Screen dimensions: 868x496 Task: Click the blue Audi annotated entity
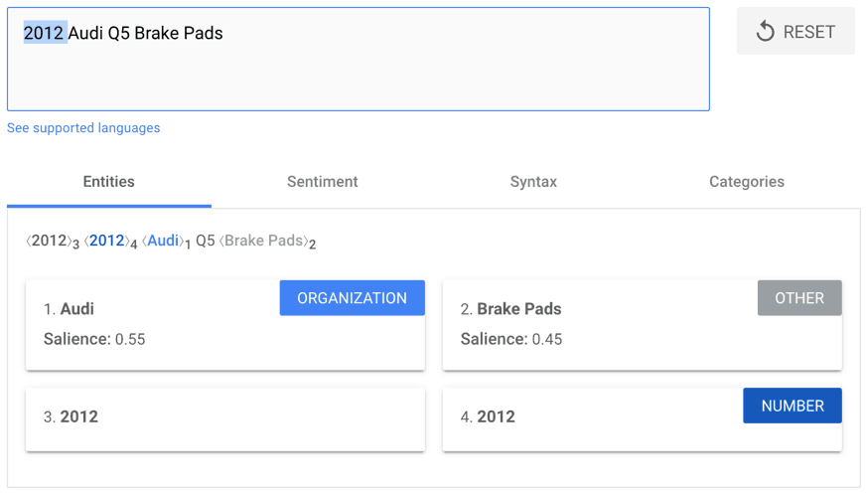pyautogui.click(x=164, y=241)
